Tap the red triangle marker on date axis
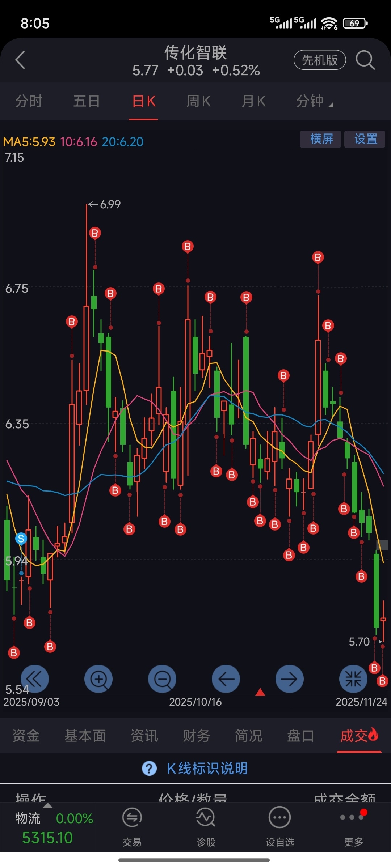Viewport: 391px width, 868px height. (x=260, y=692)
